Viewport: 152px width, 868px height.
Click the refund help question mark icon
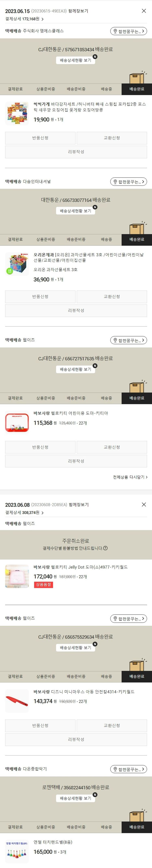click(105, 548)
